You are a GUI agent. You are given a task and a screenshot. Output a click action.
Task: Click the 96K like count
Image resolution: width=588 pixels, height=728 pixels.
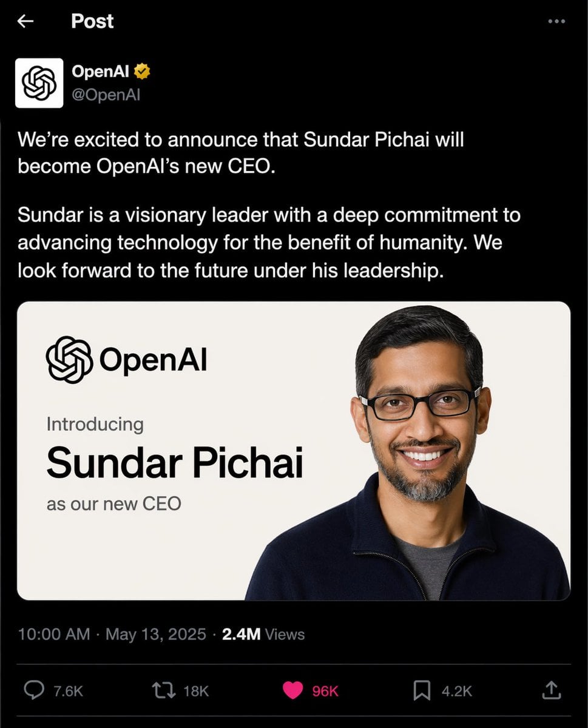pyautogui.click(x=325, y=690)
